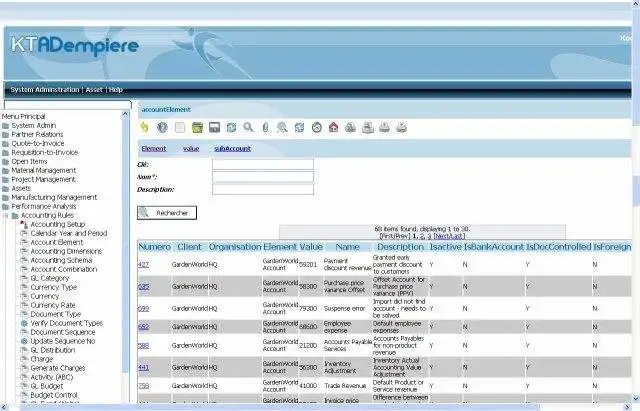This screenshot has height=411, width=640.
Task: Click into the Clé input field
Action: point(263,164)
